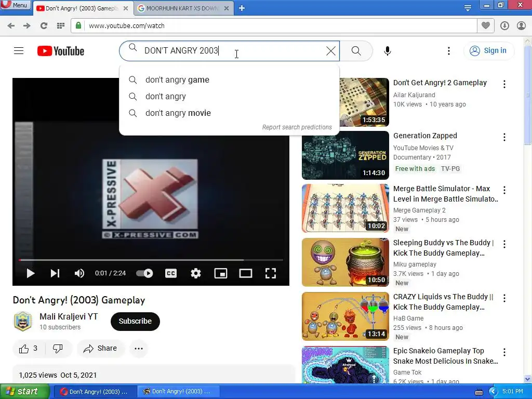The image size is (532, 399).
Task: Dislike the video with thumbs down
Action: coord(58,349)
